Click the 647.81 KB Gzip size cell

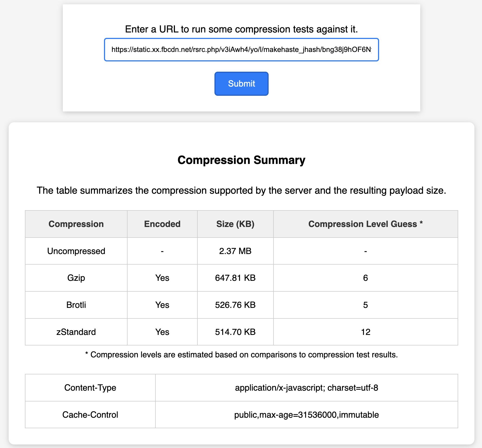pos(235,278)
